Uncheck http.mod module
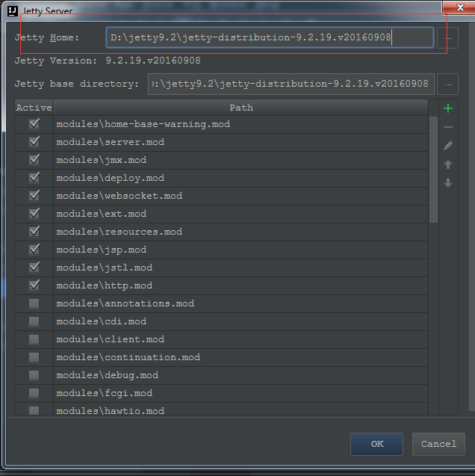Image resolution: width=475 pixels, height=476 pixels. (x=34, y=285)
